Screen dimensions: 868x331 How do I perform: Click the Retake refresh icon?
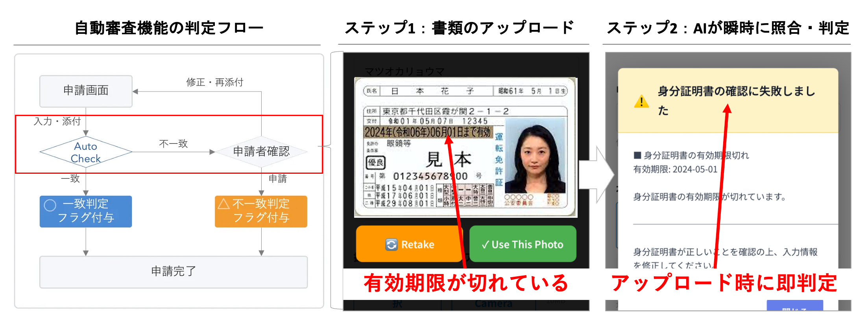click(392, 245)
